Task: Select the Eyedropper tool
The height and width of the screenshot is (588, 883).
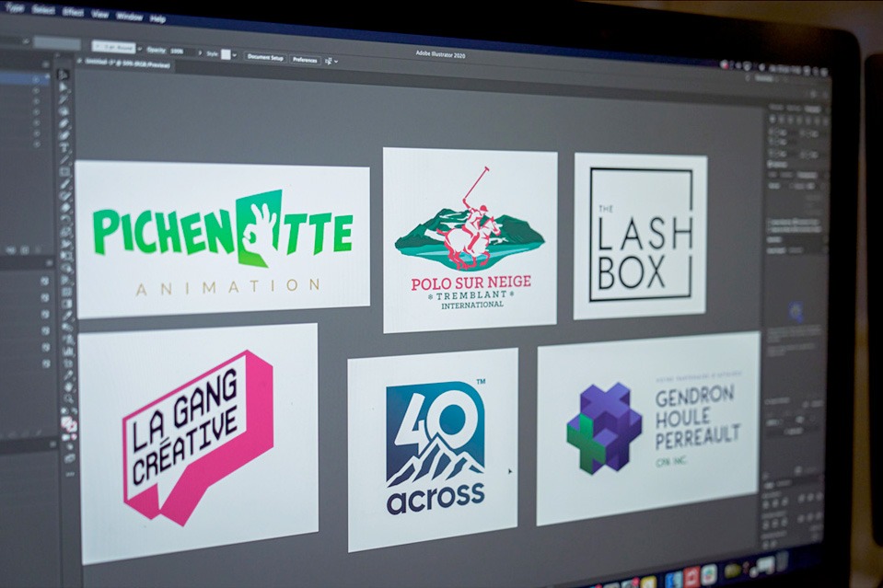Action: click(x=67, y=315)
